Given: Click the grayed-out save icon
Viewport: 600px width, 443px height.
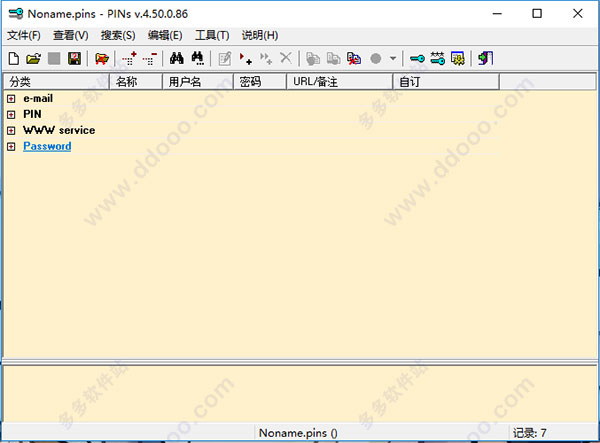Looking at the screenshot, I should click(x=54, y=59).
